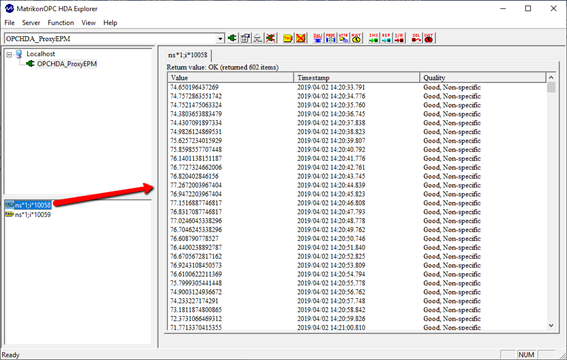
Task: Click timestamp 2019/04/02 14:20:40.792
Action: click(331, 149)
